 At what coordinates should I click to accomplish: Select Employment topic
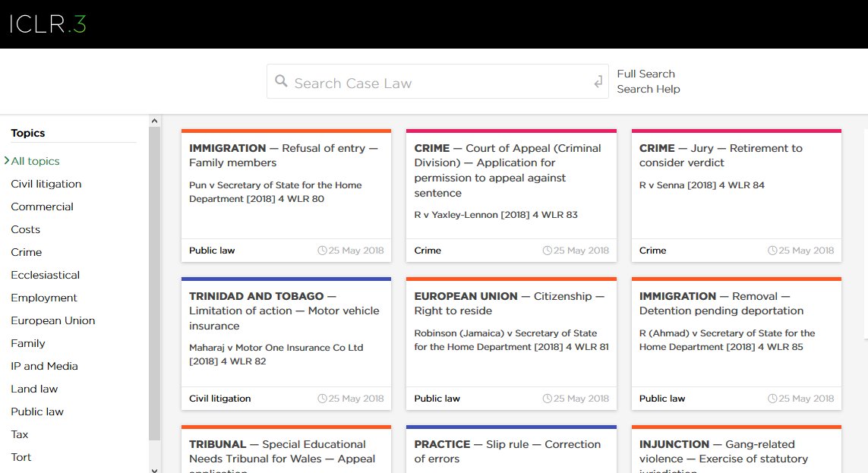[44, 298]
